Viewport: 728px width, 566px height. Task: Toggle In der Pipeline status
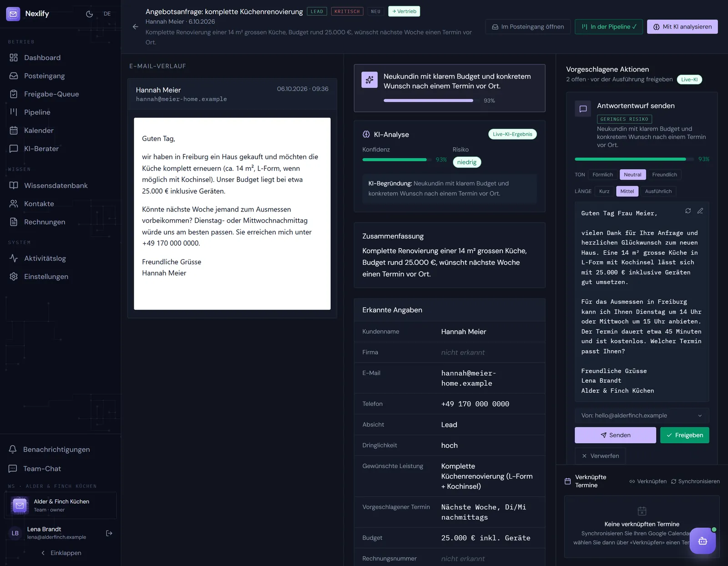pos(609,27)
